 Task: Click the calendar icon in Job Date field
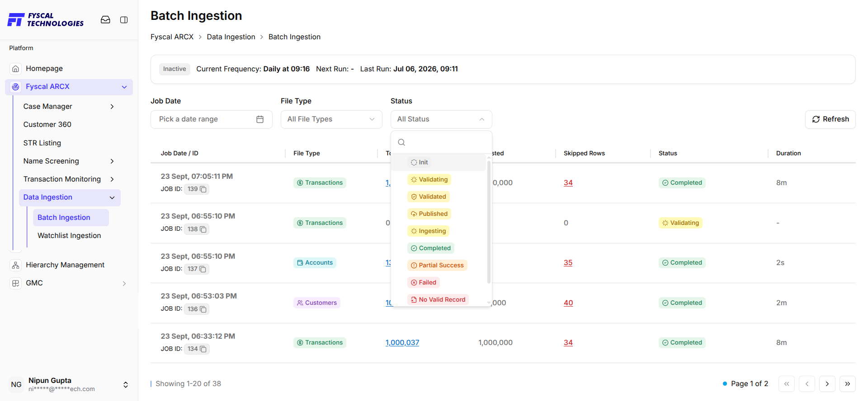(260, 119)
